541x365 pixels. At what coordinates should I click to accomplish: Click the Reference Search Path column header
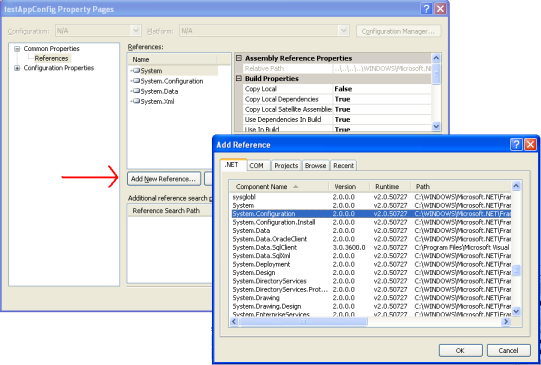[170, 210]
